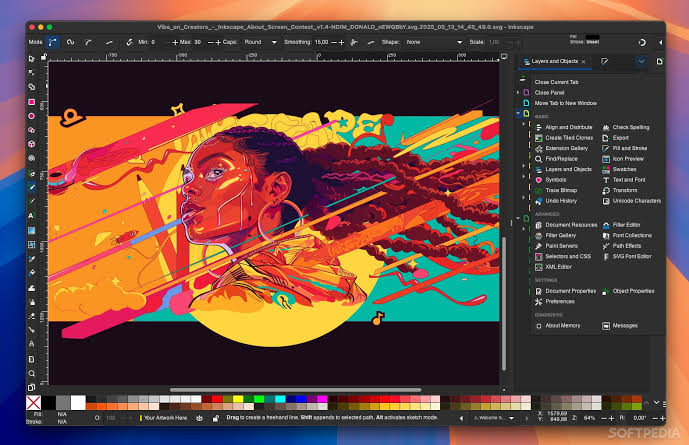Select the Spray tool
This screenshot has height=445, width=689.
tap(31, 302)
